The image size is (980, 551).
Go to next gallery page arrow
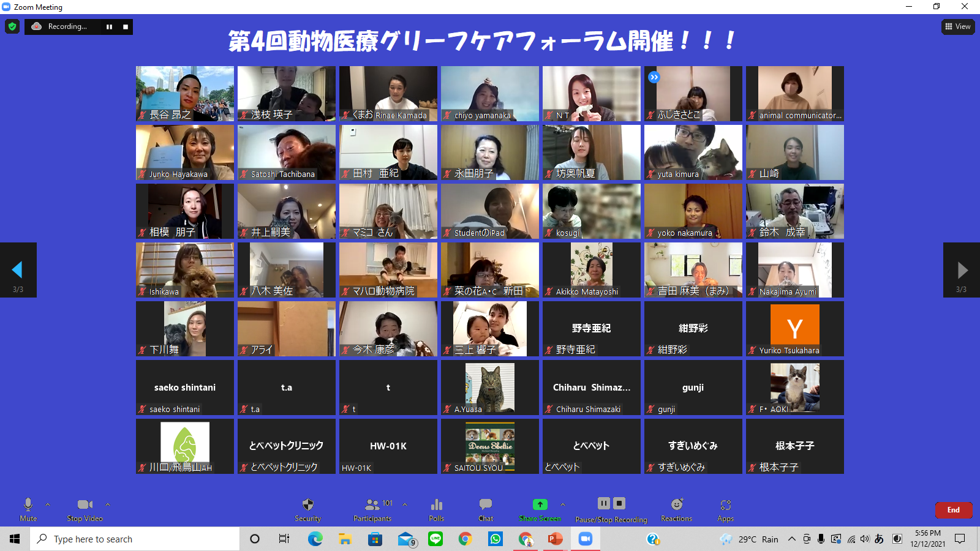point(962,270)
